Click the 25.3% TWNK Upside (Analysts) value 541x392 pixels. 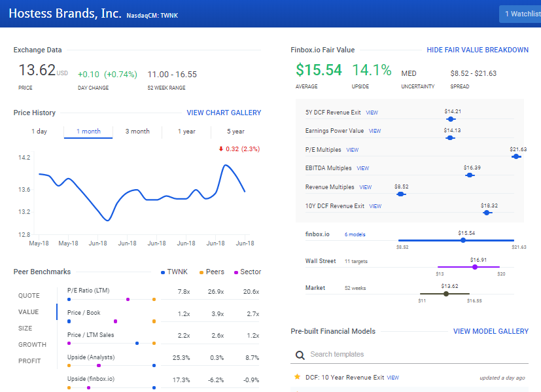(x=181, y=358)
